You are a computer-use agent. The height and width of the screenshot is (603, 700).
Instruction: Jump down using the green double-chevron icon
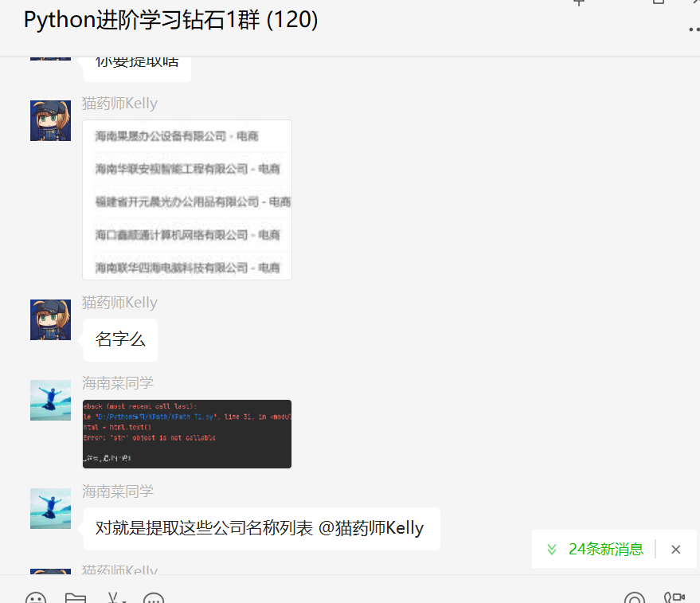[x=552, y=549]
